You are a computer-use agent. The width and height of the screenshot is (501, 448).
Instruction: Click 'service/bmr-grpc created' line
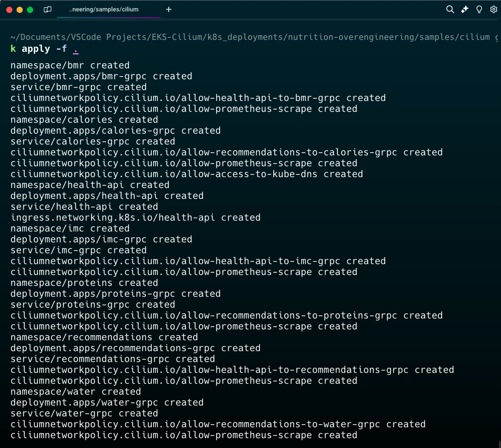(79, 87)
